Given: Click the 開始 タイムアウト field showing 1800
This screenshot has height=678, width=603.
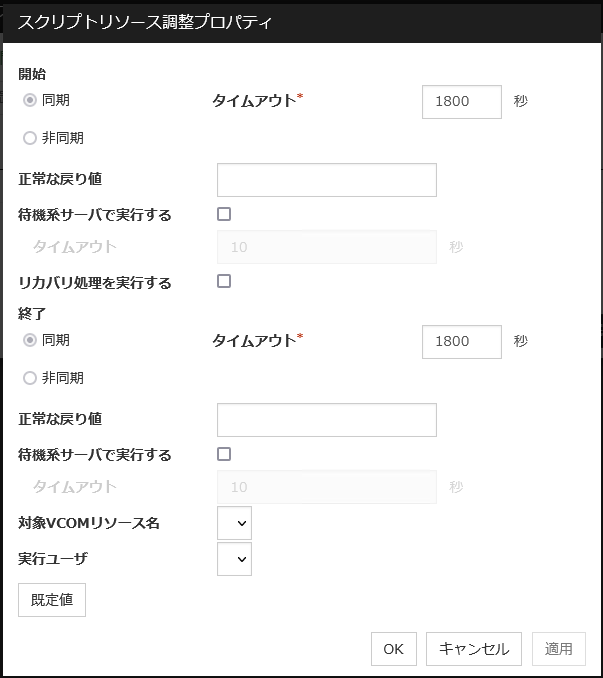Looking at the screenshot, I should 461,101.
